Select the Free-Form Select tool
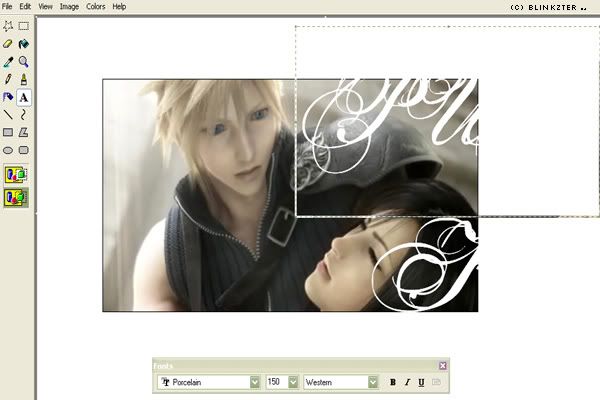600x400 pixels. (x=8, y=26)
